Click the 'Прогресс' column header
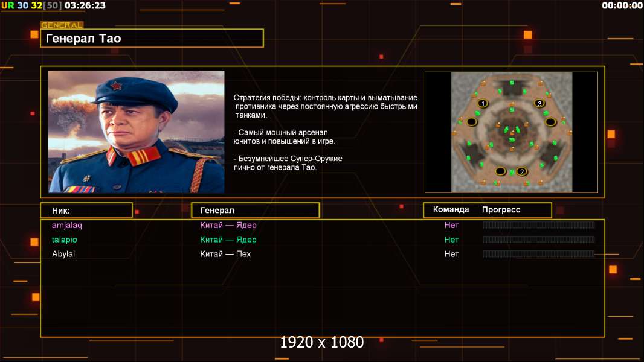Viewport: 644px width, 362px height. pyautogui.click(x=501, y=209)
